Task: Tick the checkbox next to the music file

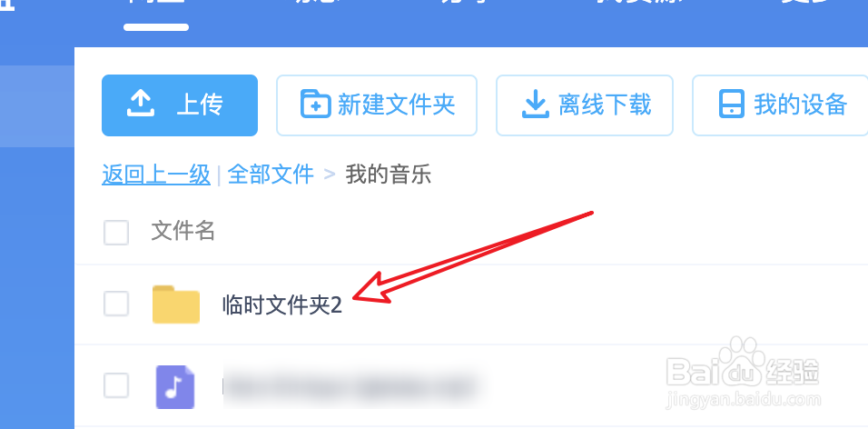Action: (x=116, y=385)
